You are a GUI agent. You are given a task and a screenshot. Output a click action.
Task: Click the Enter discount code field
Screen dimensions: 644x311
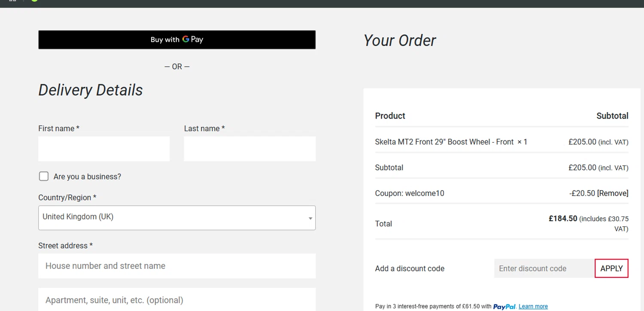(544, 268)
